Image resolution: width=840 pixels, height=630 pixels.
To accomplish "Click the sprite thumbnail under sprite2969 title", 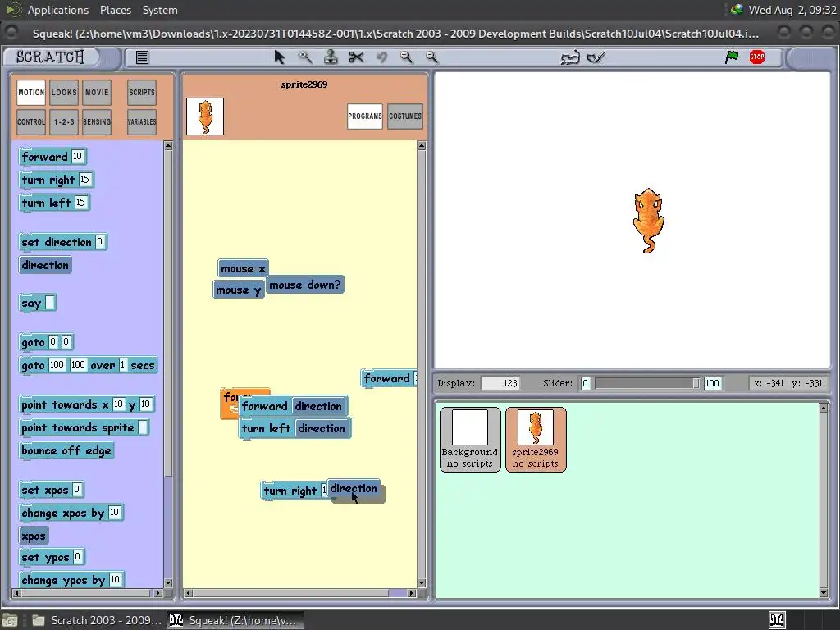I will 205,116.
